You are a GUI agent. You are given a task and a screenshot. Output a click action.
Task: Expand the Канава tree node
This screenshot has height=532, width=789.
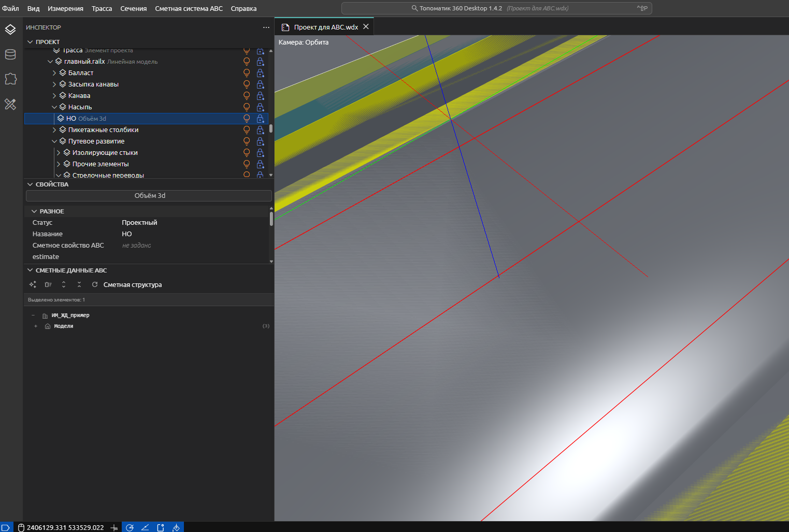tap(54, 96)
